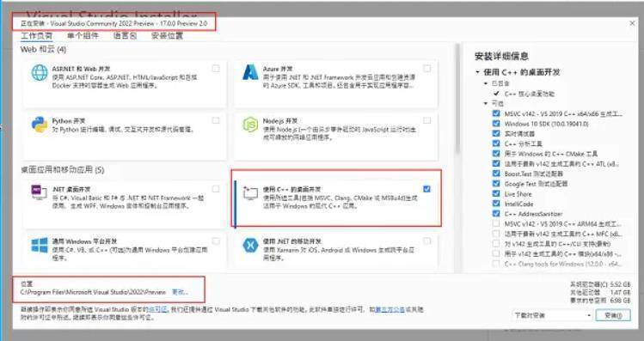Collapse the Optional components section arrow
The width and height of the screenshot is (644, 341).
486,103
